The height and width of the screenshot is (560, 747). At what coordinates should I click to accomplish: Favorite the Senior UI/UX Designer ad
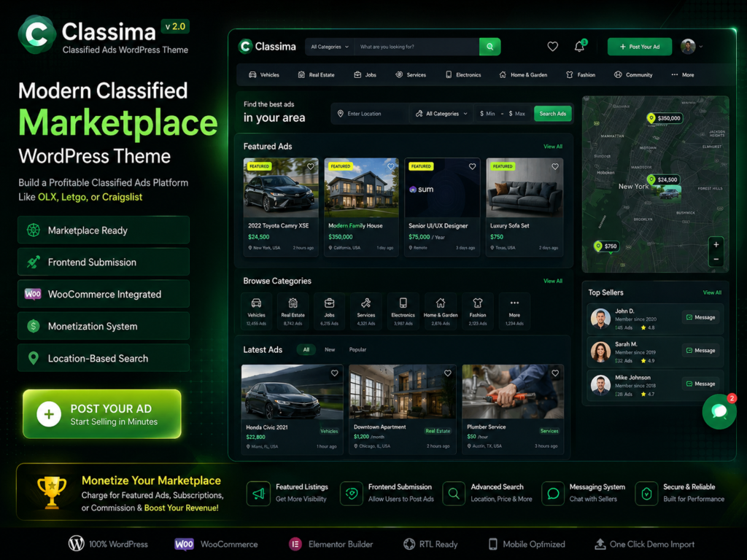(472, 167)
